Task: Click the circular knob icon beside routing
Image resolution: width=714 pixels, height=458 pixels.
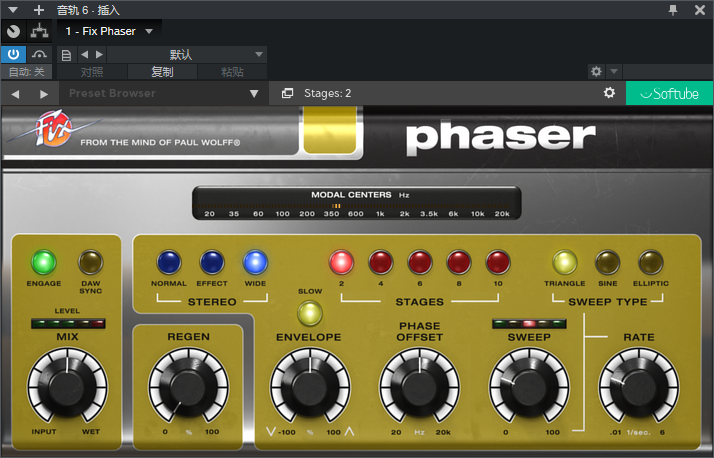Action: 14,31
